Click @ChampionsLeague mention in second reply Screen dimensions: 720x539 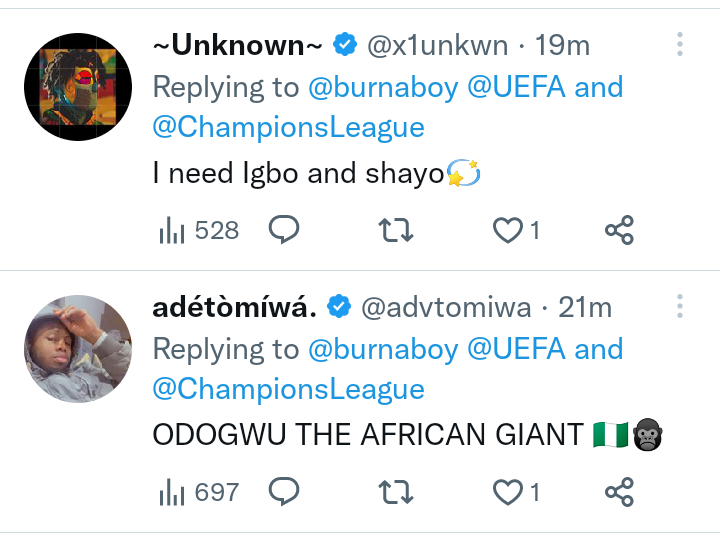288,389
